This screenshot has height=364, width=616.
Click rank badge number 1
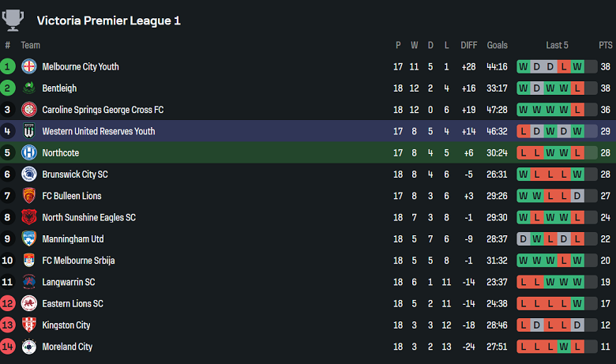click(x=8, y=66)
